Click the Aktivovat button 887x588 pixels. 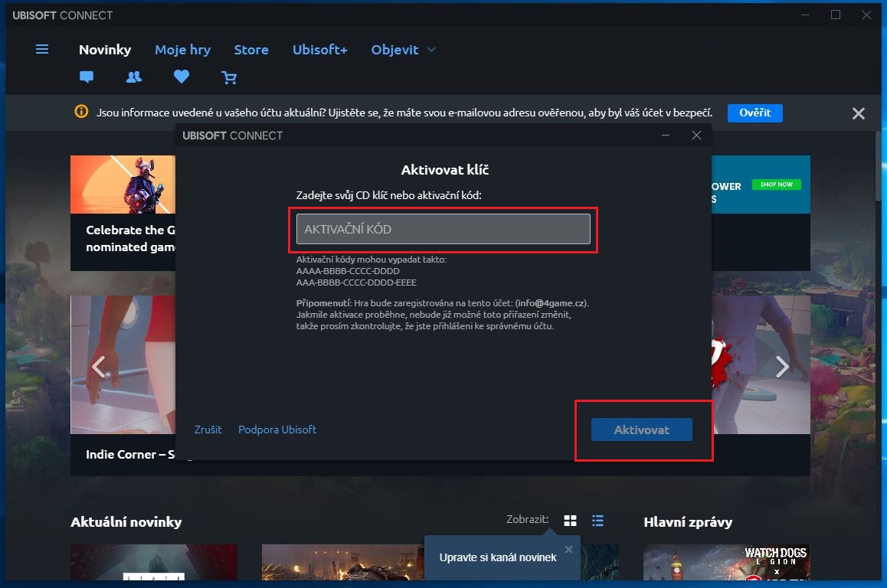(641, 430)
